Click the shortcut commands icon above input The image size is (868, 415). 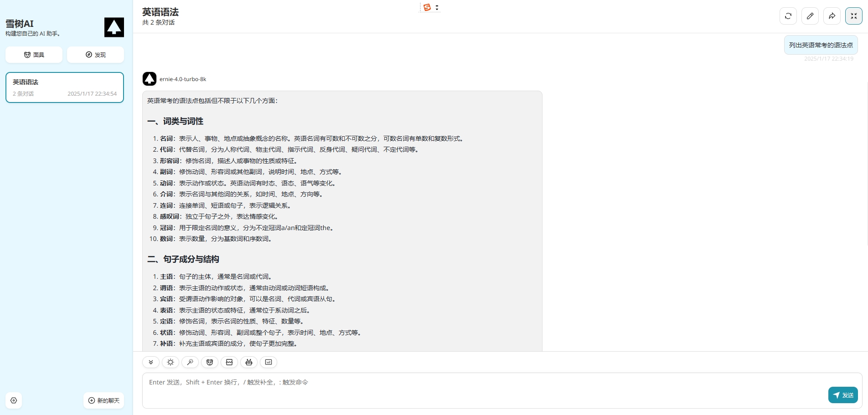tap(269, 362)
